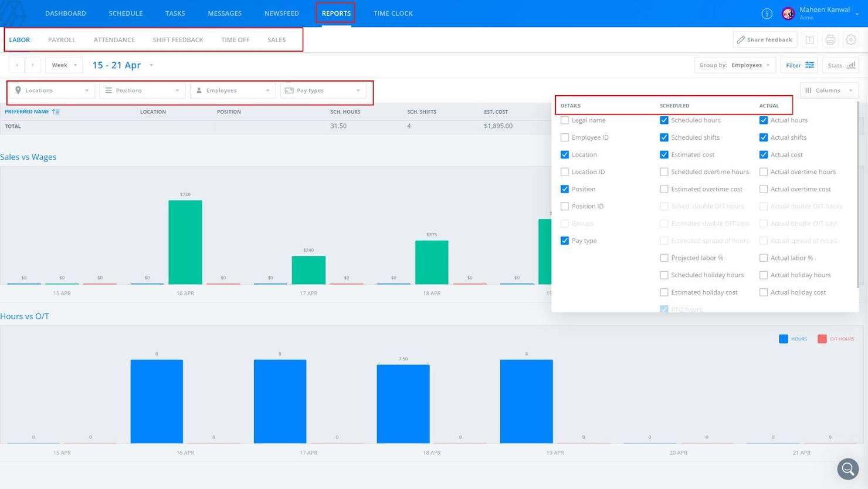Enable the Legal name column checkbox
This screenshot has width=868, height=489.
tap(565, 120)
